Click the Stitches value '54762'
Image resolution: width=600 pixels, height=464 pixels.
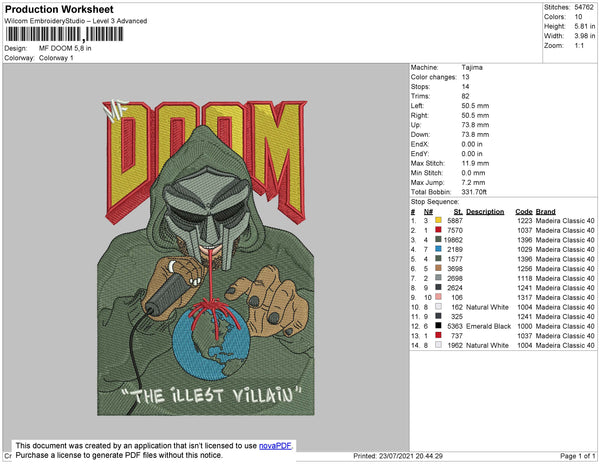tap(584, 7)
